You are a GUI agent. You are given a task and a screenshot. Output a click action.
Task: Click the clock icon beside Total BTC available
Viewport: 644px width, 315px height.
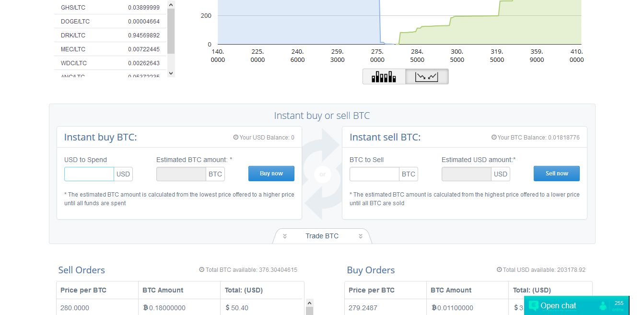coord(202,269)
